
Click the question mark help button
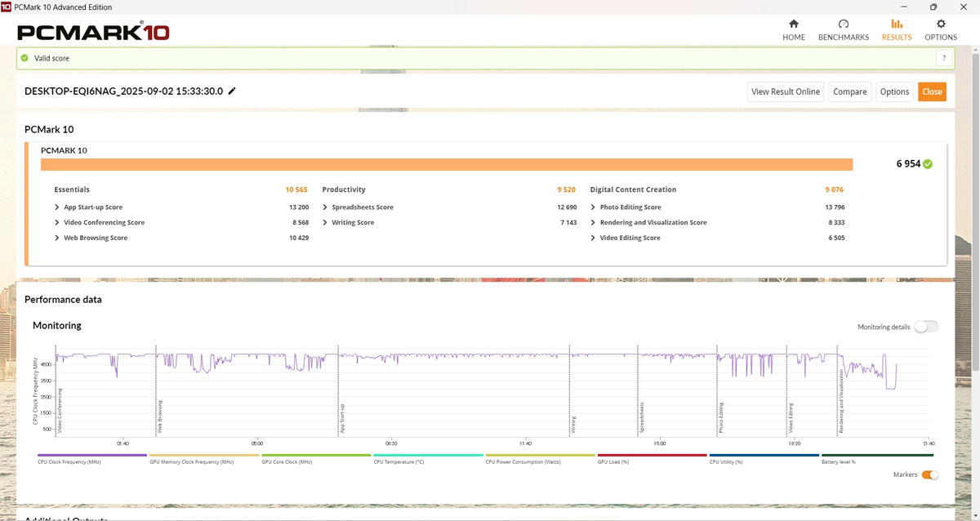pos(945,58)
